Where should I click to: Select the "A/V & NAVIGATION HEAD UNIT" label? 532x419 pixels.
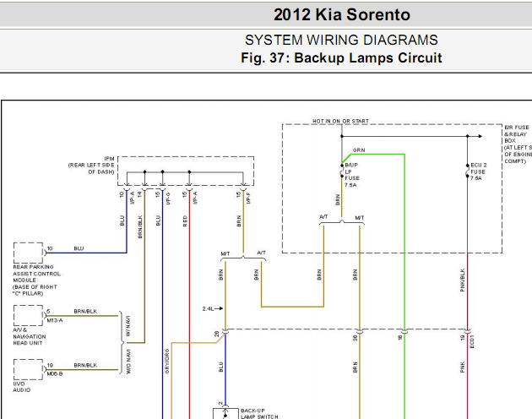[x=30, y=336]
